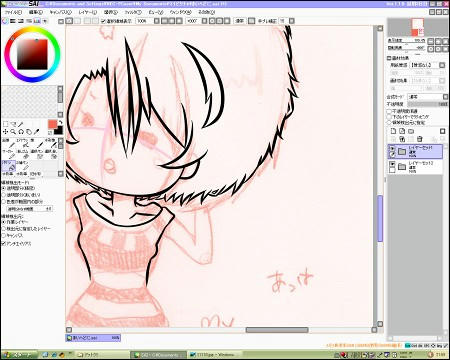Select the strict transparent area radio option
The width and height of the screenshot is (450, 360).
(4, 188)
